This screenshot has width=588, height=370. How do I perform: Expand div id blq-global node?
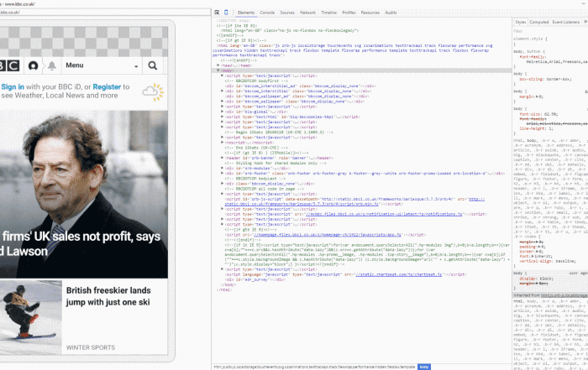[x=223, y=112]
